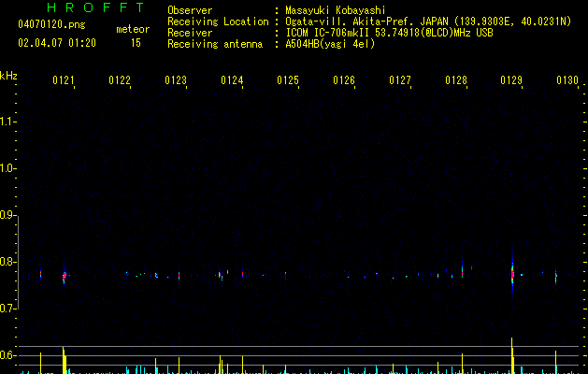Select the meteor count value 15
The width and height of the screenshot is (588, 374).
(136, 43)
